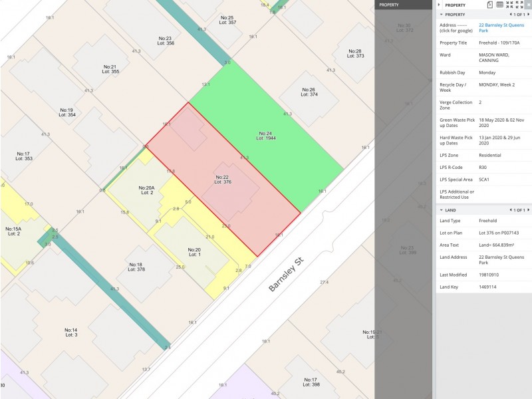Open the table view icon
532x399 pixels.
pos(499,5)
